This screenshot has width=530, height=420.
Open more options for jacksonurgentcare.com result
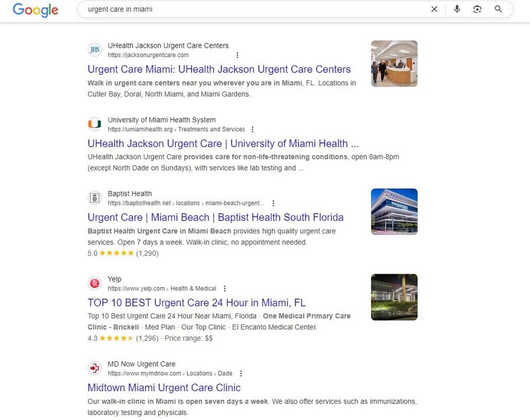pos(237,55)
